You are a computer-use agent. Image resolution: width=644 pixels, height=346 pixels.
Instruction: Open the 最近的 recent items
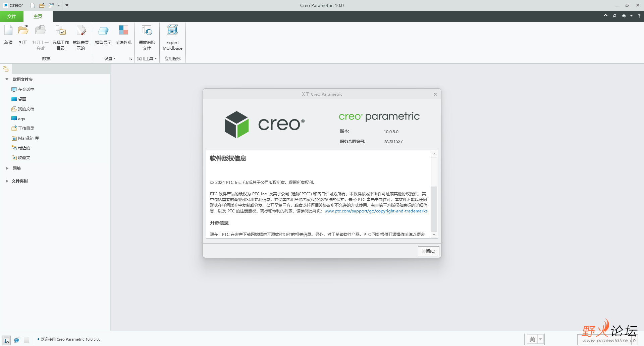coord(21,148)
